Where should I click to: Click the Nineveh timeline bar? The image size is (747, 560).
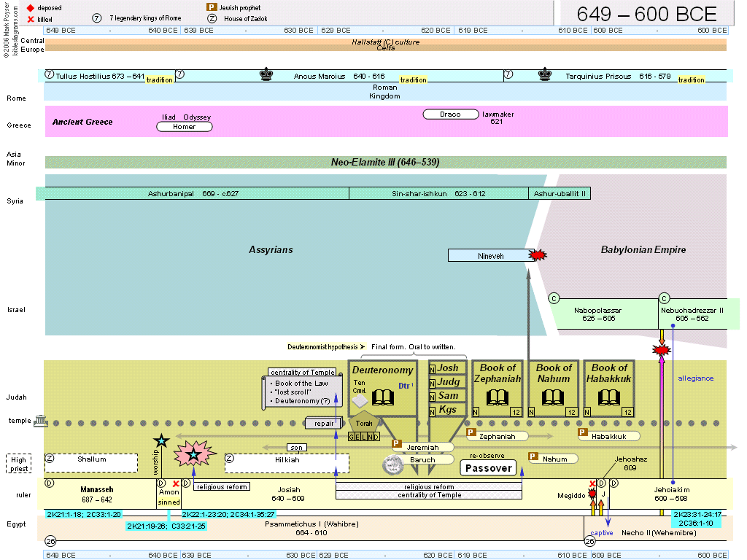point(489,256)
